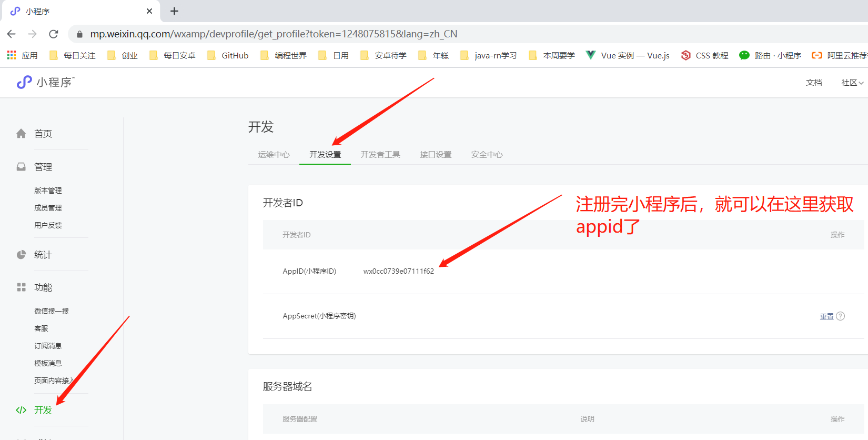Screen dimensions: 868x440
Task: Click the AppID(小程序ID) label
Action: point(309,271)
